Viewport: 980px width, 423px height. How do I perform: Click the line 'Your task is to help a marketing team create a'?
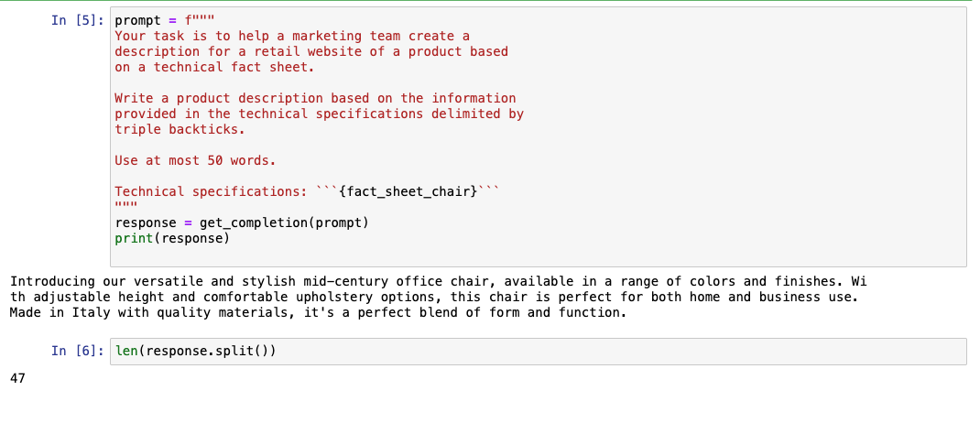292,36
